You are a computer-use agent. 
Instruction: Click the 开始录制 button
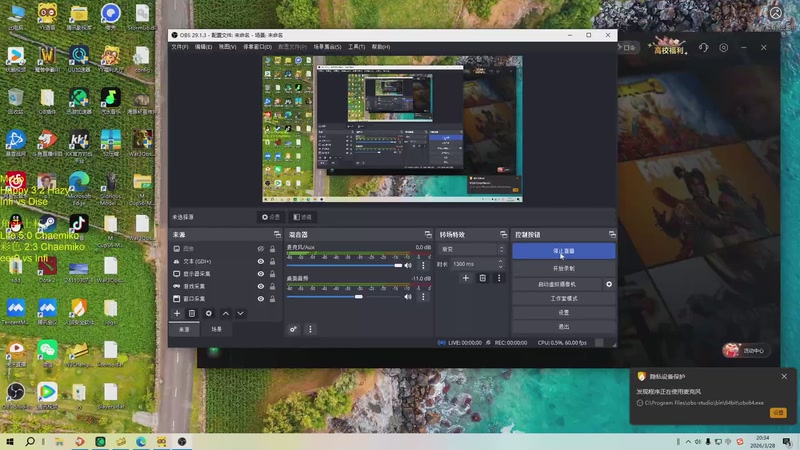563,268
